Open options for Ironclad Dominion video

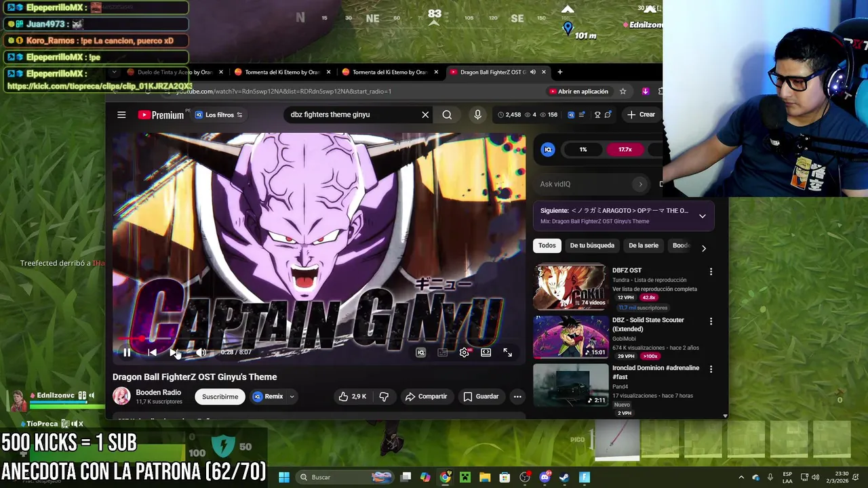click(x=711, y=369)
